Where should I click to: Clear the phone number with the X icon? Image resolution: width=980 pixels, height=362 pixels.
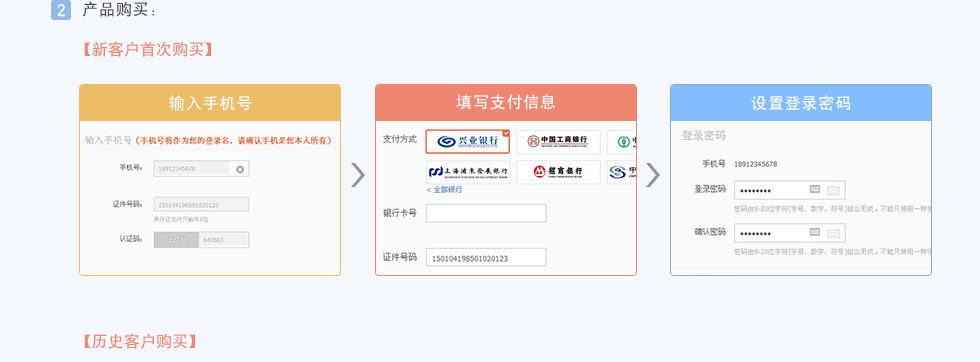[x=239, y=169]
